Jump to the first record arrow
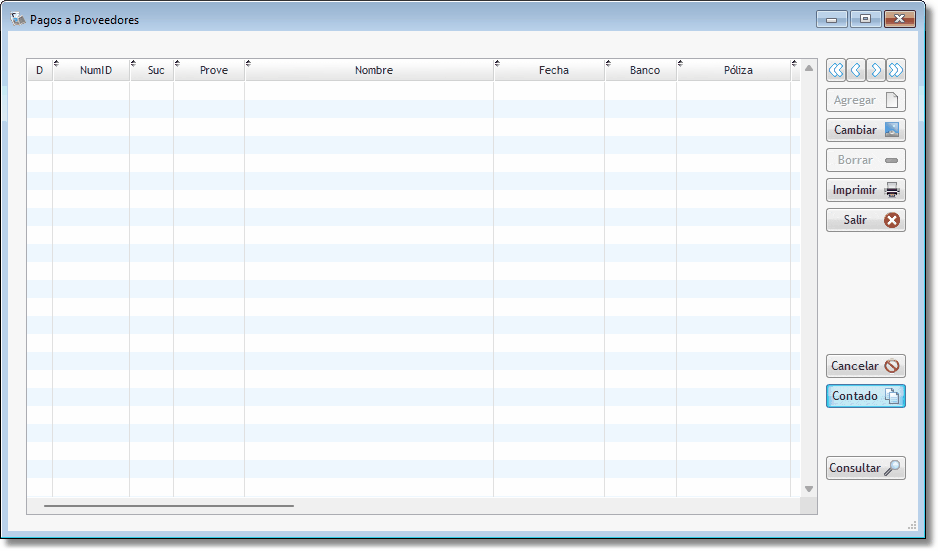938x551 pixels. tap(836, 70)
